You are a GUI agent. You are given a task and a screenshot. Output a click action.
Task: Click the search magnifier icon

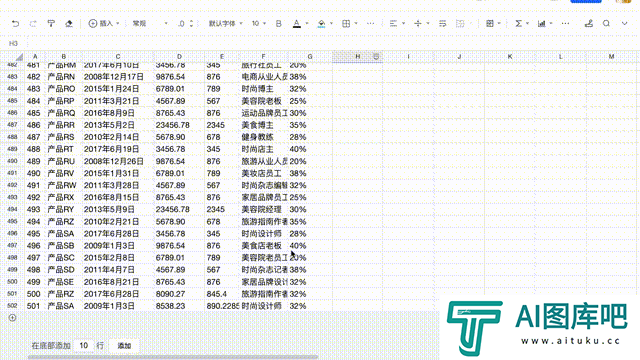pyautogui.click(x=606, y=23)
